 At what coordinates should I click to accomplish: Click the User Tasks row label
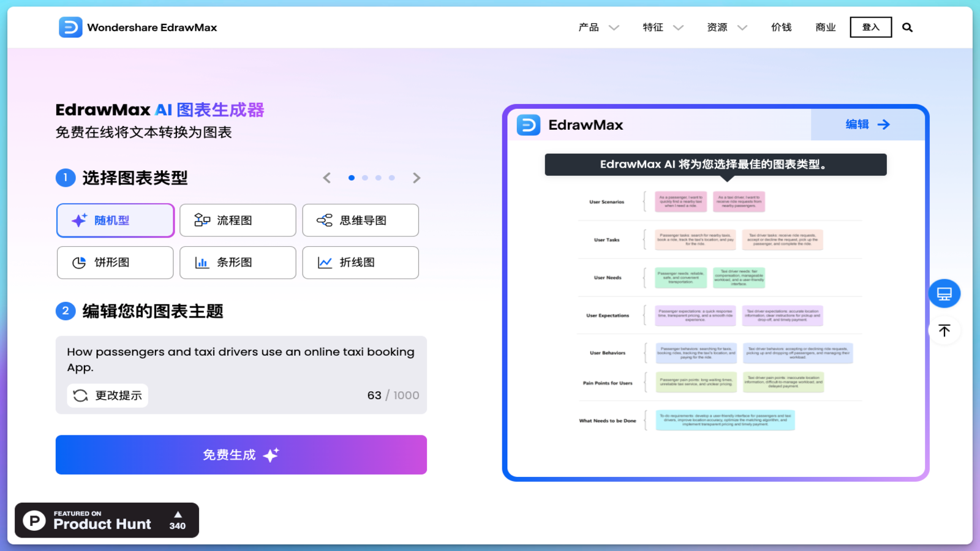[x=607, y=240]
